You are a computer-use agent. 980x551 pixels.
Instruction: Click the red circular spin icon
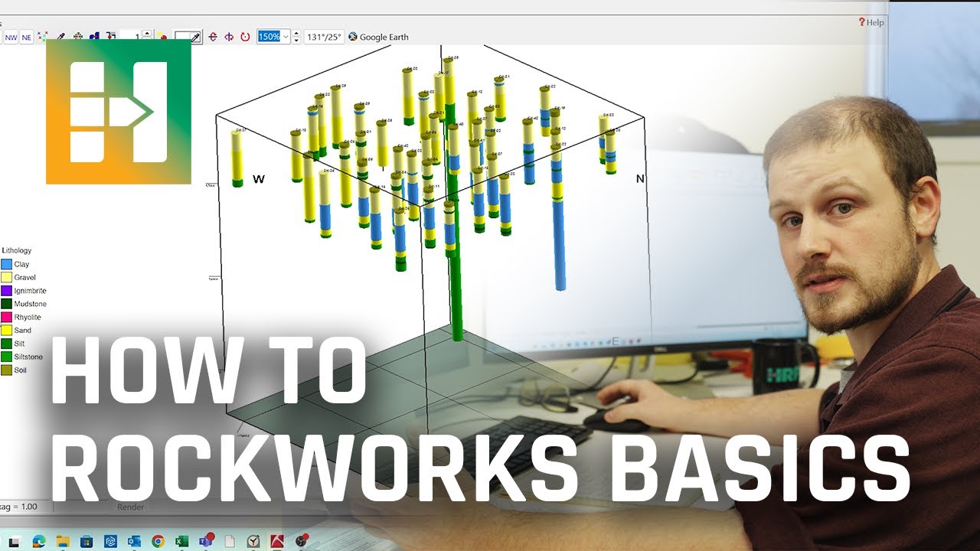[x=245, y=37]
